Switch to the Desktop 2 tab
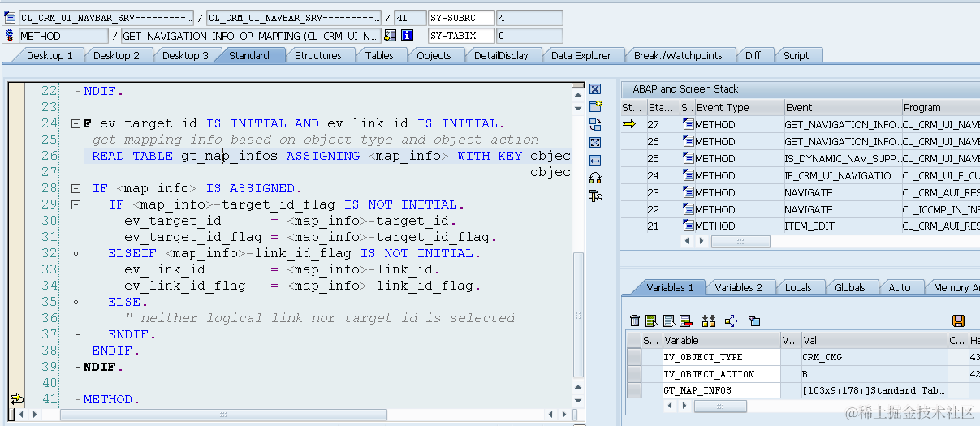Image resolution: width=980 pixels, height=426 pixels. coord(116,55)
